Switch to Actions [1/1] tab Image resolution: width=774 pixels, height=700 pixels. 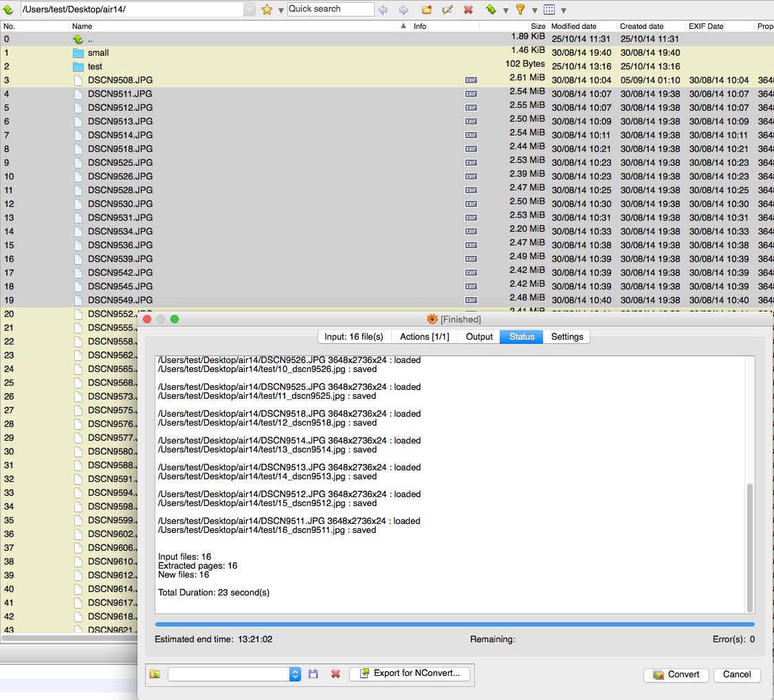[x=425, y=337]
